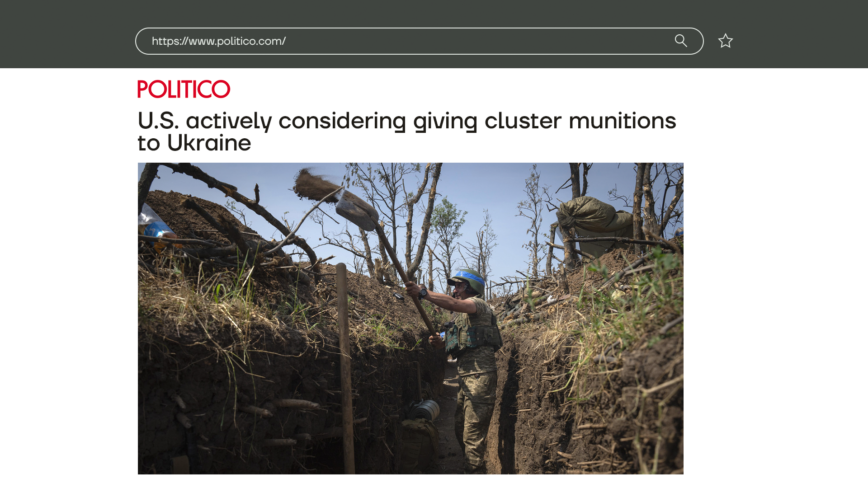Screen dimensions: 868x488
Task: Go to the POLITICO home via the red wordmark
Action: (x=184, y=89)
